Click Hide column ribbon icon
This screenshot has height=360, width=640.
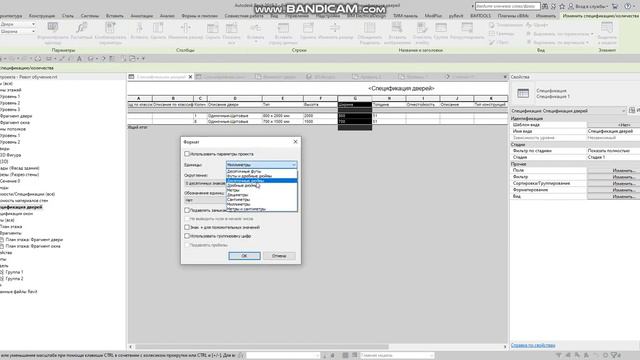(x=212, y=28)
